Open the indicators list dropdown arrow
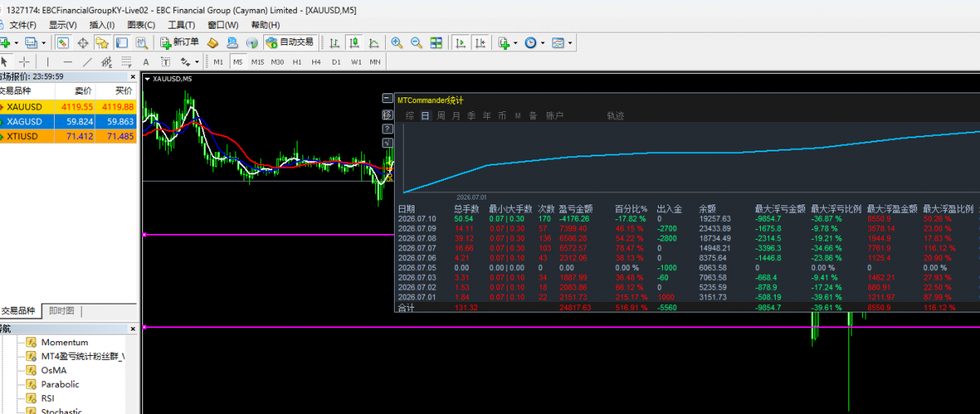 pos(516,43)
